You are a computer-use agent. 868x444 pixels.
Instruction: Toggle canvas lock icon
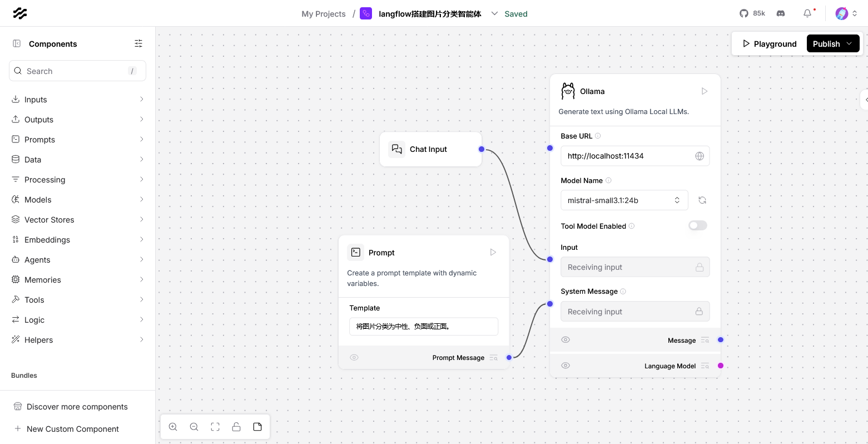tap(236, 427)
